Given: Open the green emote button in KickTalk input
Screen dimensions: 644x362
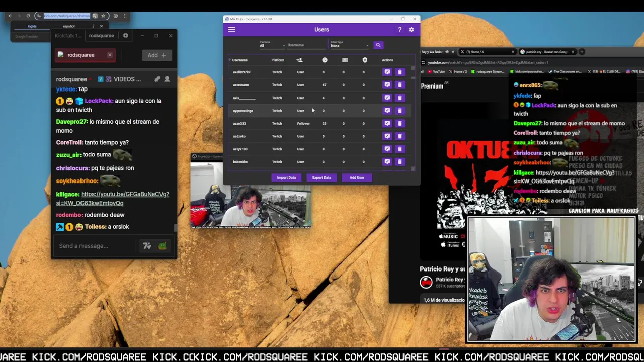Looking at the screenshot, I should pos(162,246).
